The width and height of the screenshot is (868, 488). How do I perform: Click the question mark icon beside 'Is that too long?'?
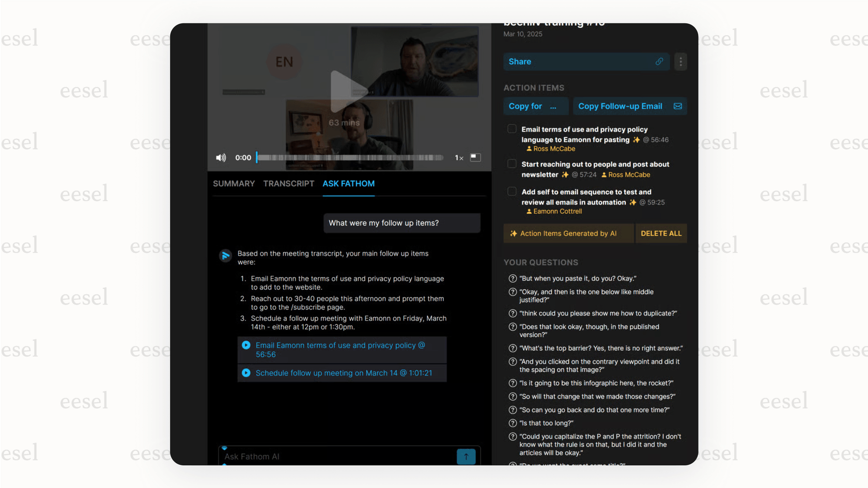pos(512,423)
